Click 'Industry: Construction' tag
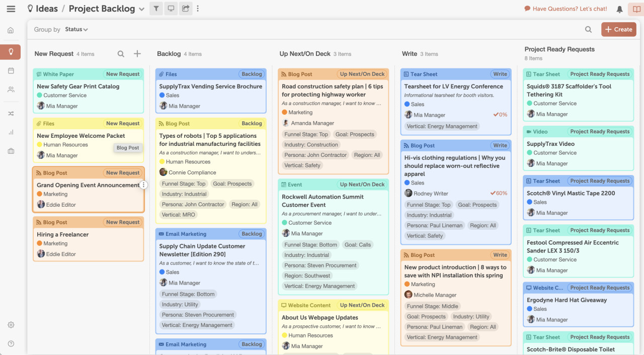The height and width of the screenshot is (355, 644). [311, 145]
